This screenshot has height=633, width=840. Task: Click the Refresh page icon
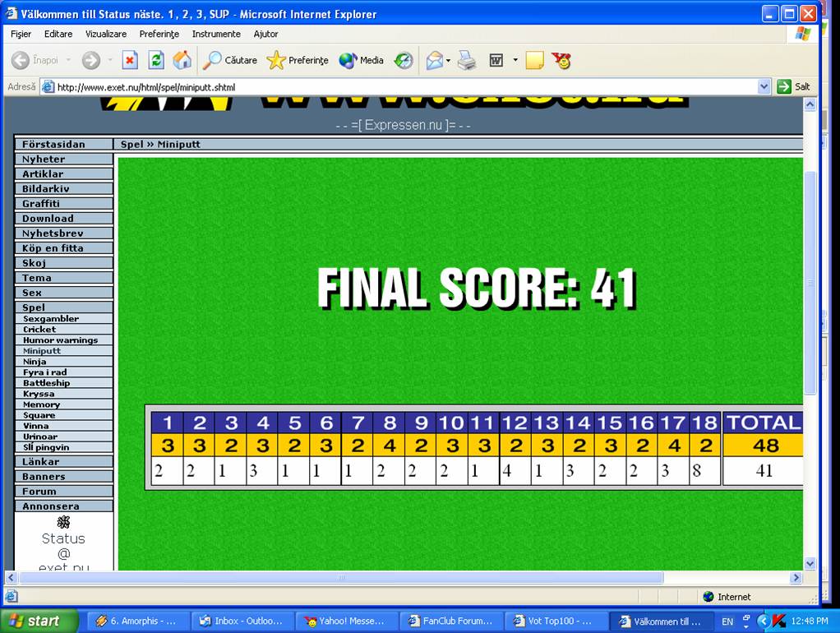tap(156, 60)
